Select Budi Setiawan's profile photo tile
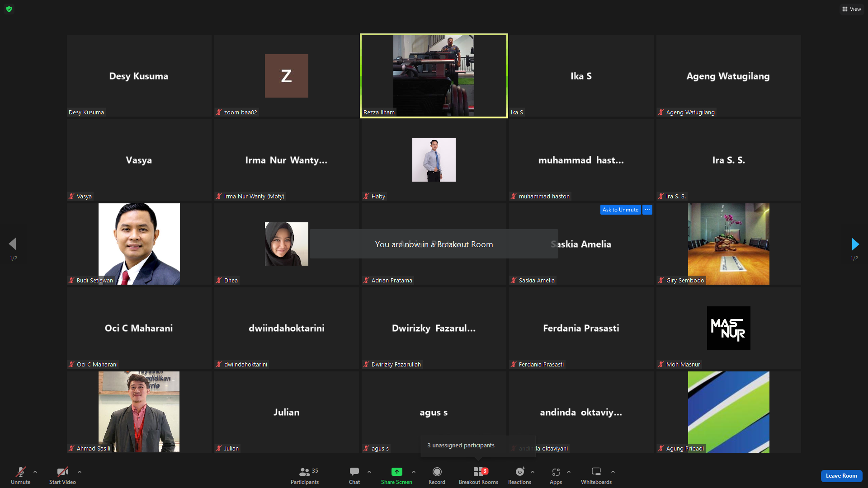868x488 pixels. click(x=139, y=244)
